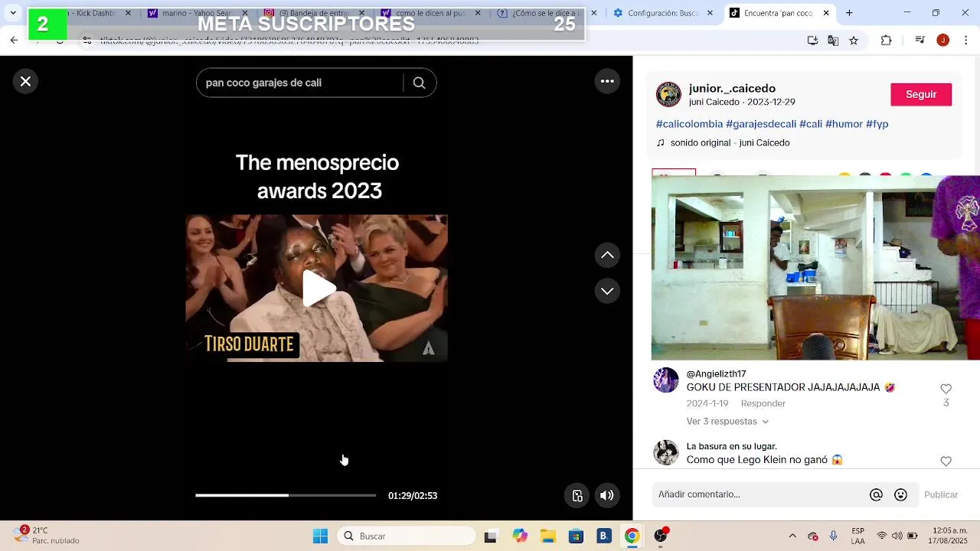Open the Windows Start menu
980x551 pixels.
coord(320,536)
